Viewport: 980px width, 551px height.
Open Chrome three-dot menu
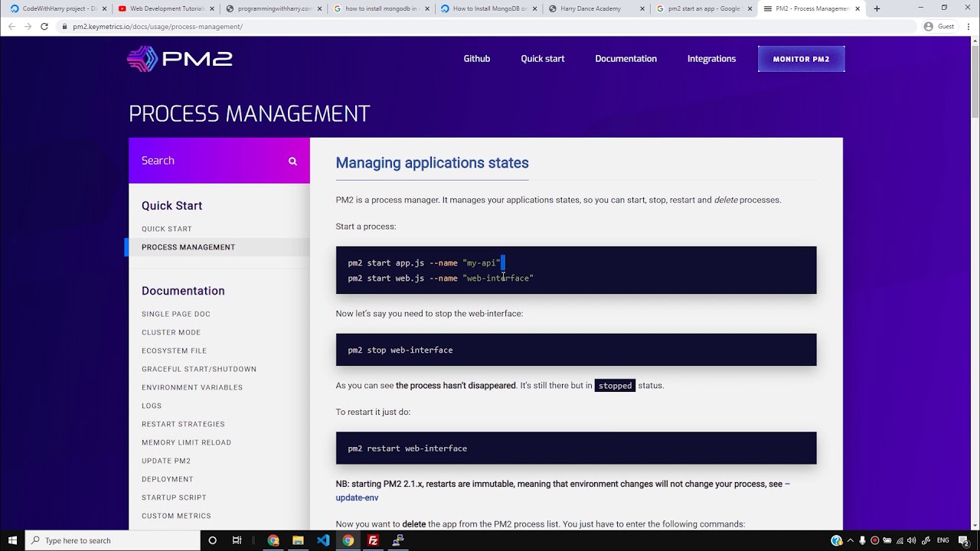pyautogui.click(x=968, y=26)
